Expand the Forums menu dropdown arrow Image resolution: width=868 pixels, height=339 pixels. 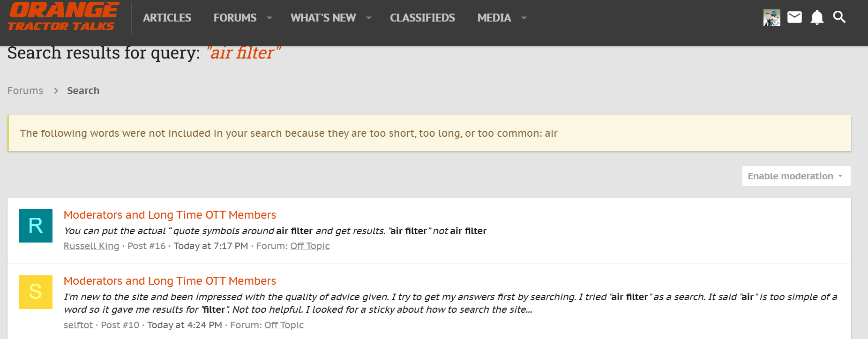coord(269,18)
